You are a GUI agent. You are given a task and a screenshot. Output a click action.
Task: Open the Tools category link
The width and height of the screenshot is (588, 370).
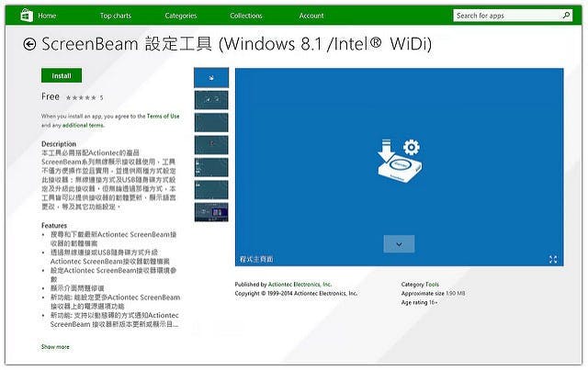433,285
